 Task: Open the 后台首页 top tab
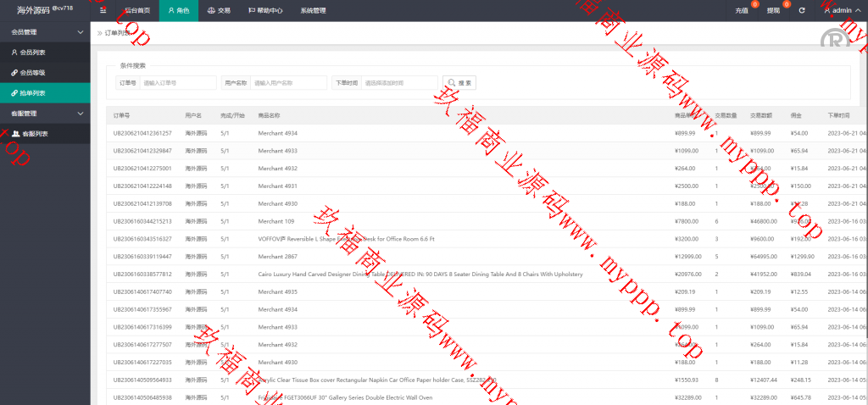[136, 11]
